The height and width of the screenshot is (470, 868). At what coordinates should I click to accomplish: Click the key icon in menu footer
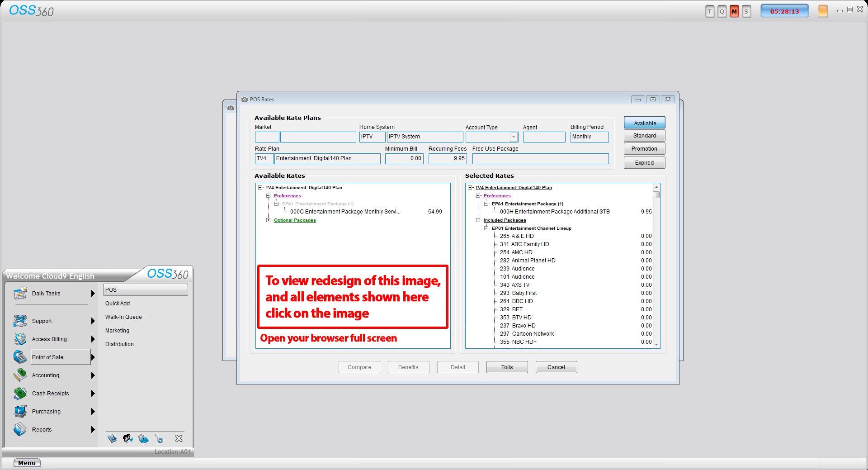[159, 438]
